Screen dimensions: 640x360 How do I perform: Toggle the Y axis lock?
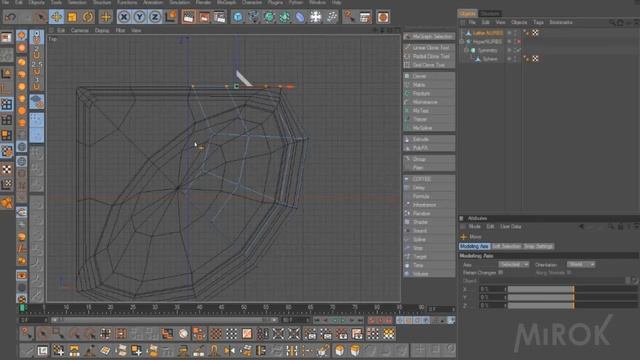point(139,17)
